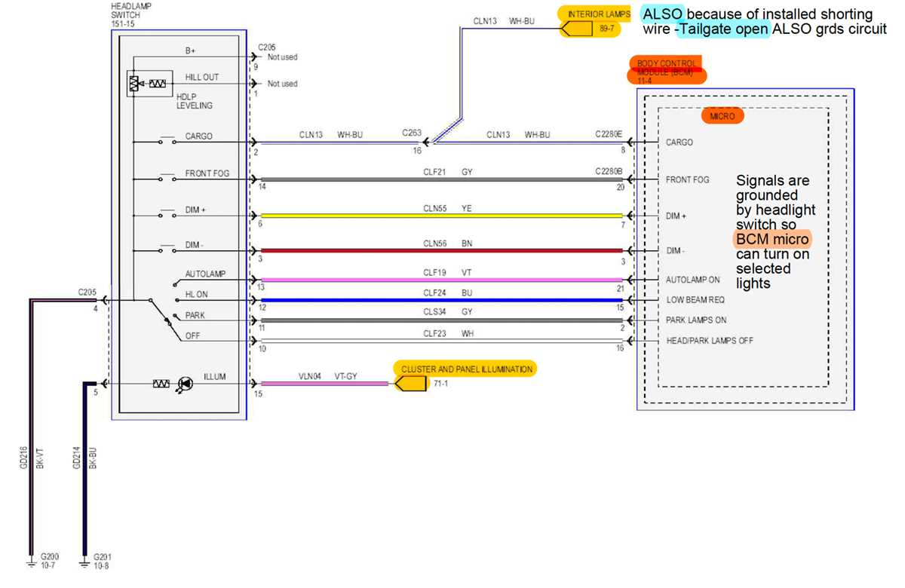Click the yellow CLN55 YE wire

pos(441,216)
